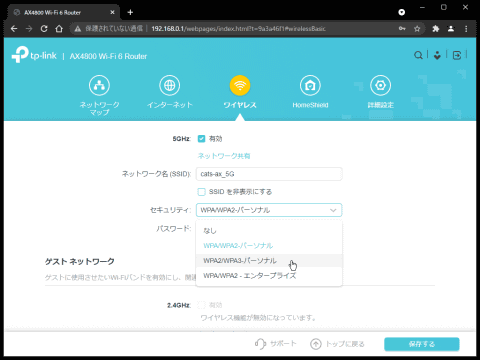Click the saved password key icon

402,29
